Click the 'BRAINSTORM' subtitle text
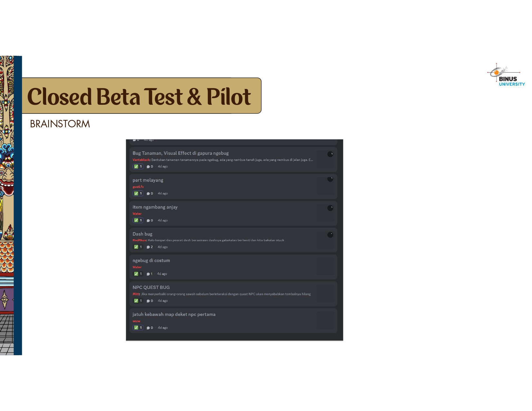The image size is (532, 411). pyautogui.click(x=60, y=124)
